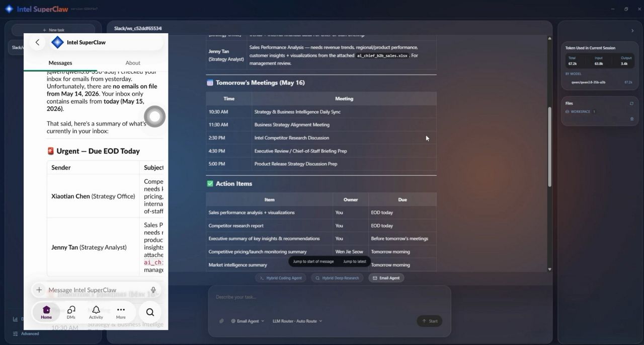The image size is (644, 345).
Task: Click the floating circular record indicator
Action: [x=154, y=116]
